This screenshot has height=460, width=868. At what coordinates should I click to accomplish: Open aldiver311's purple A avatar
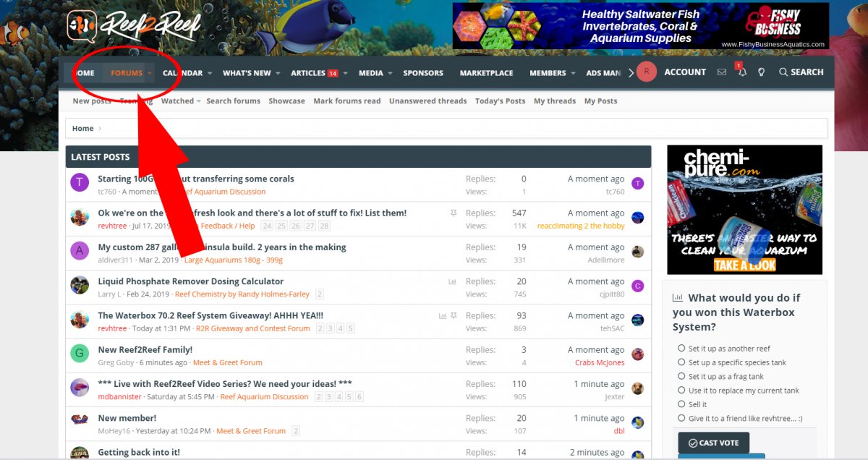80,251
